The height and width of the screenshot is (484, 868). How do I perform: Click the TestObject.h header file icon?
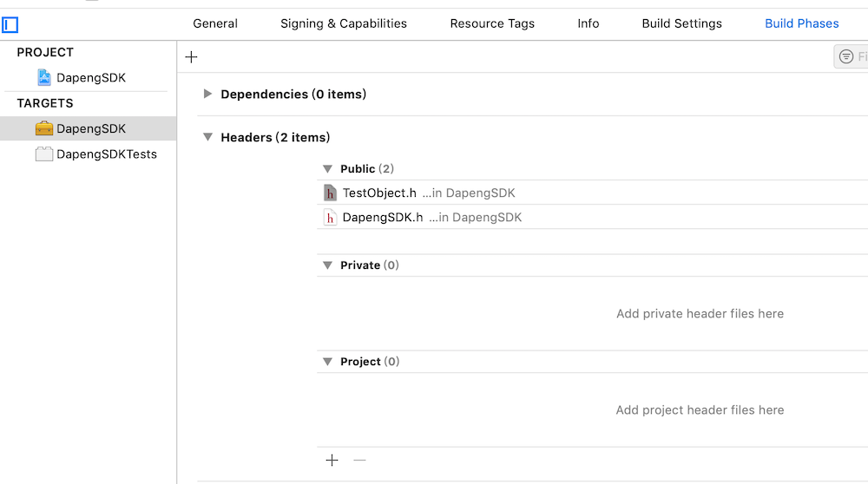point(330,193)
